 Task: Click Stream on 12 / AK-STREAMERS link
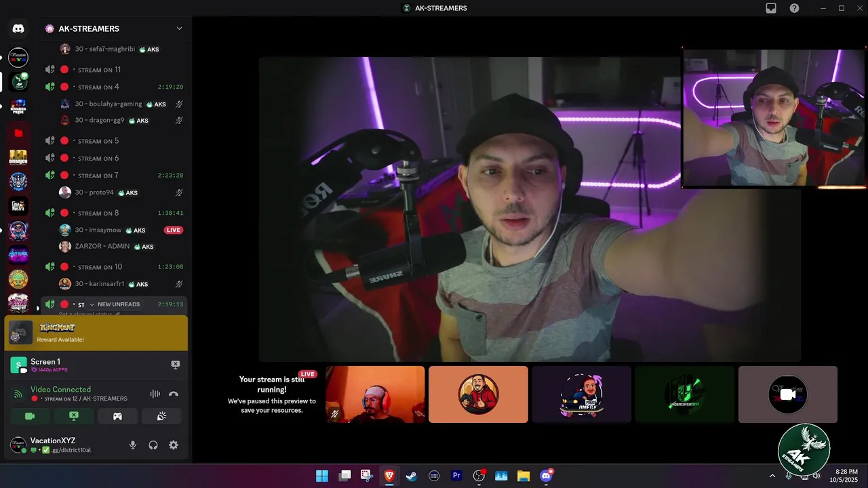85,399
